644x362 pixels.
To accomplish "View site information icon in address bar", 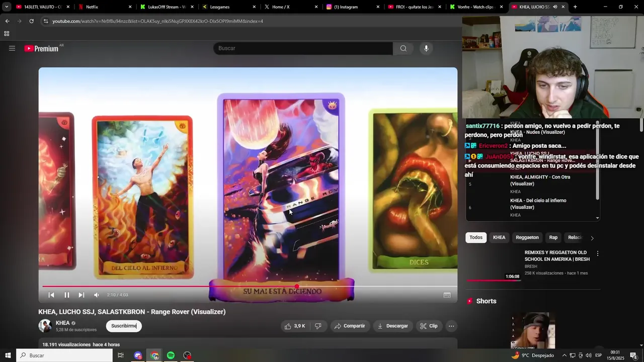I will click(x=46, y=21).
